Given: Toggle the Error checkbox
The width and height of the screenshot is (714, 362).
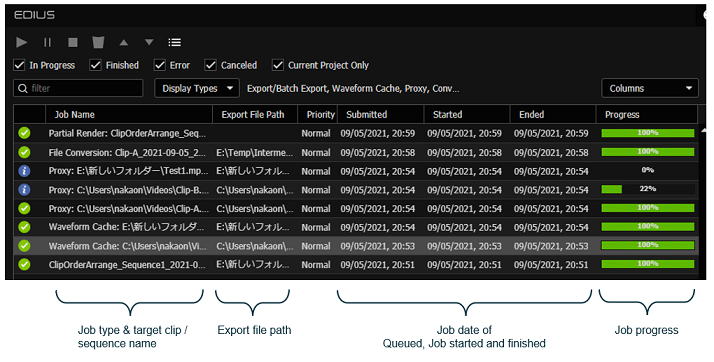Looking at the screenshot, I should coord(159,65).
